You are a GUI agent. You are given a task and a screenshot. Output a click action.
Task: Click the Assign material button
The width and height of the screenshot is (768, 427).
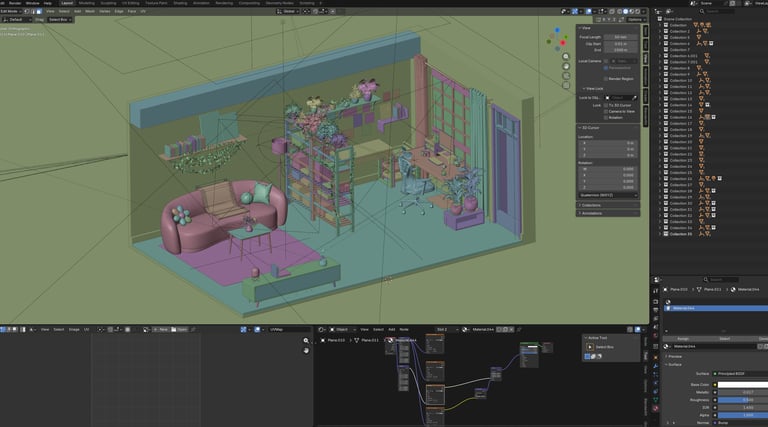[x=683, y=339]
